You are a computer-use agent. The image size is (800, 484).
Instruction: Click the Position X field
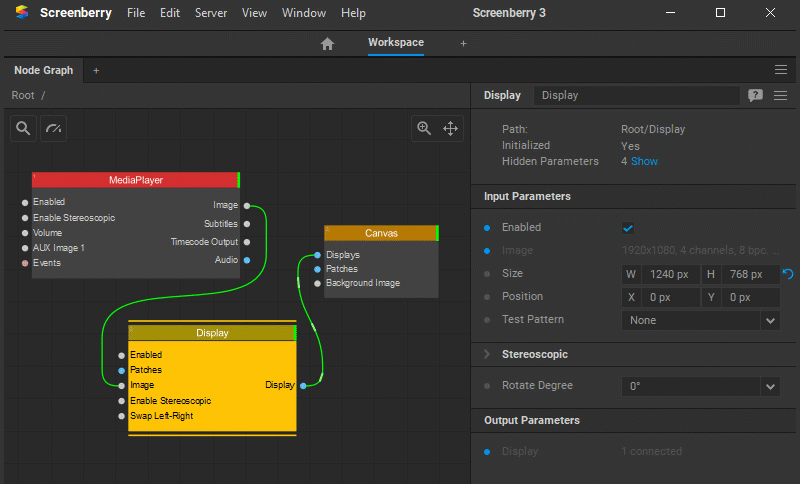coord(670,297)
